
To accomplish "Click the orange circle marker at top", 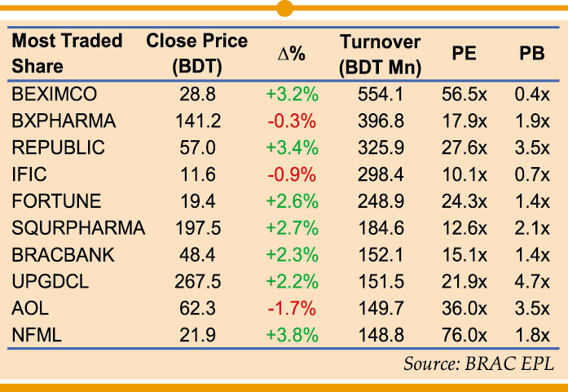I will coord(284,9).
